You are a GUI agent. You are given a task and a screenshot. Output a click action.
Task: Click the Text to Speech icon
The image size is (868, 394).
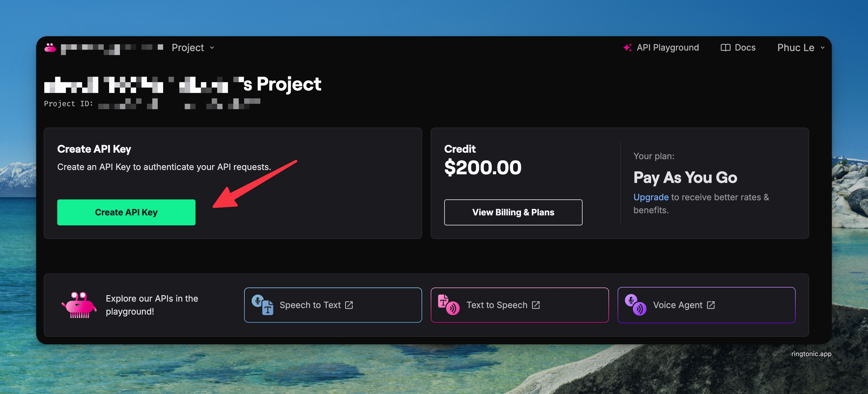(449, 305)
